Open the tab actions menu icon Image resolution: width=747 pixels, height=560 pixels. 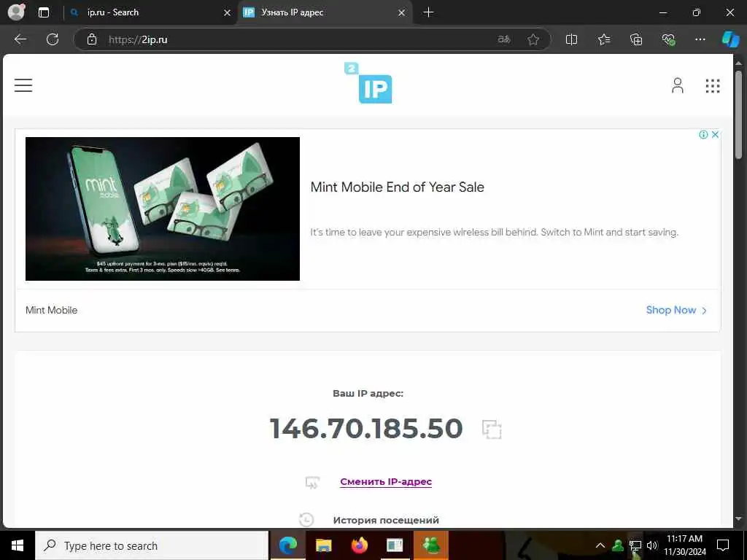[44, 12]
